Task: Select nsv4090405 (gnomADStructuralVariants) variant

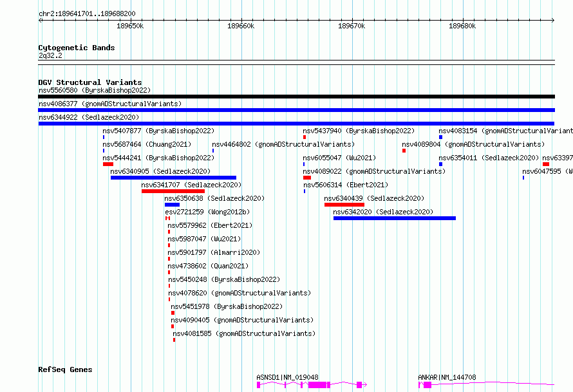Action: click(x=242, y=320)
